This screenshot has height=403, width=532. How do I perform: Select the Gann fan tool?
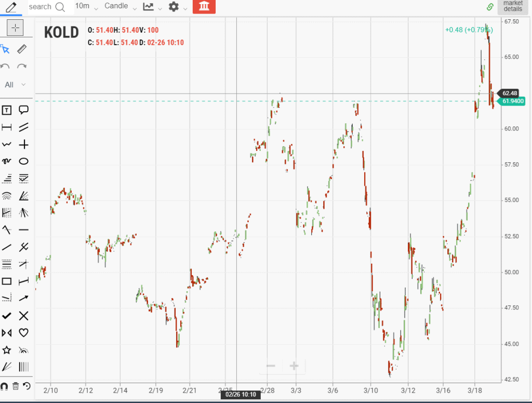(23, 213)
